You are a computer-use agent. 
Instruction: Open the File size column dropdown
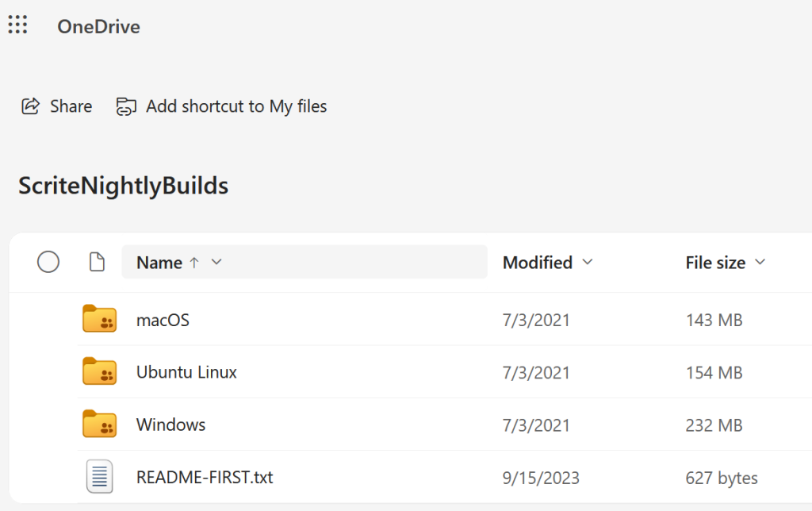pyautogui.click(x=760, y=262)
